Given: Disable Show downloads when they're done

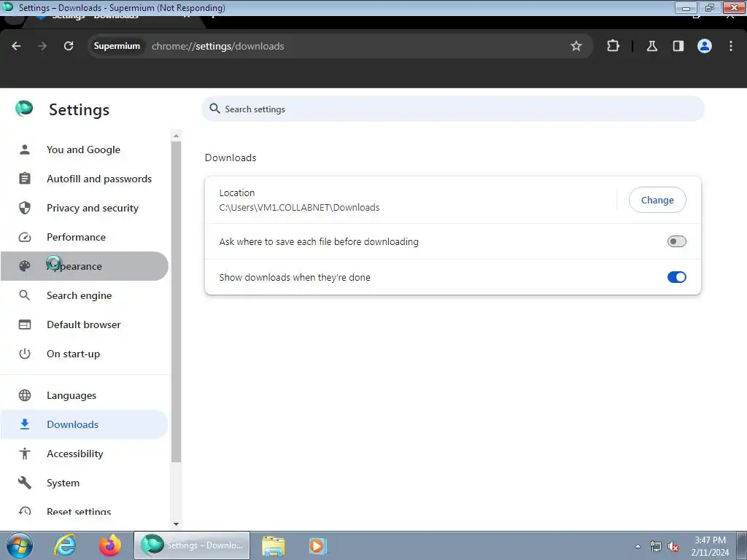Looking at the screenshot, I should point(676,277).
